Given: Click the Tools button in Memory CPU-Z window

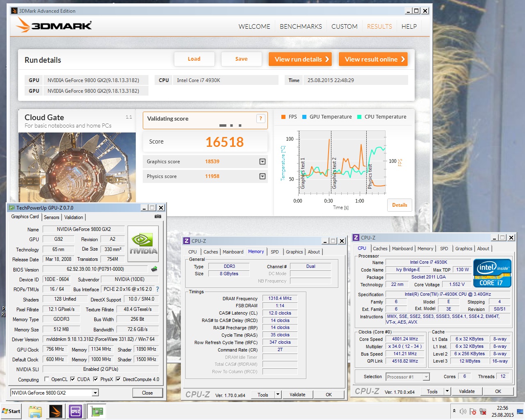Looking at the screenshot, I should (263, 395).
